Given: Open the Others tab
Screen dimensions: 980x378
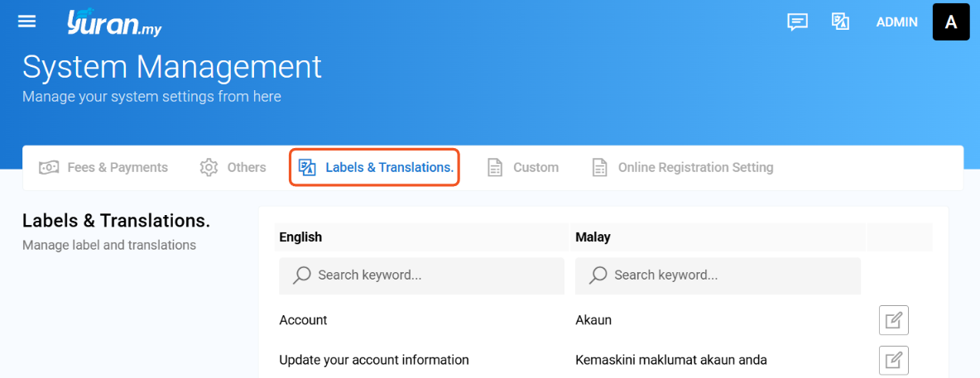Looking at the screenshot, I should [233, 167].
